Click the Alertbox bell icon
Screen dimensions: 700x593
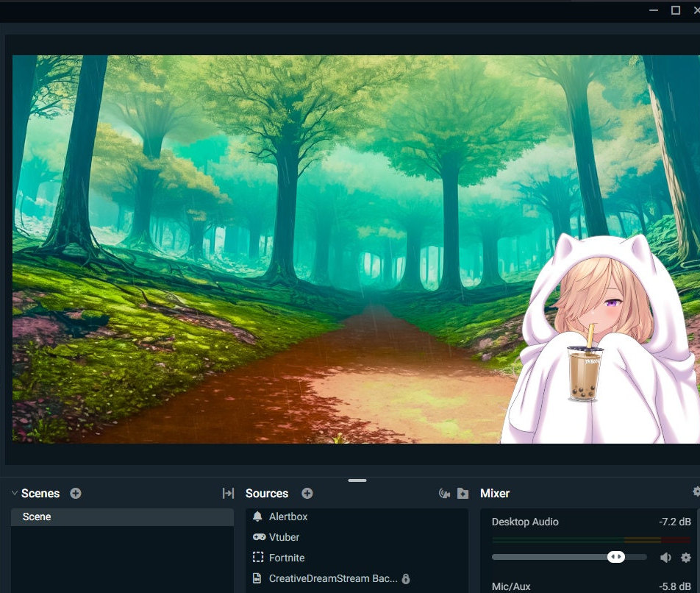[x=257, y=516]
